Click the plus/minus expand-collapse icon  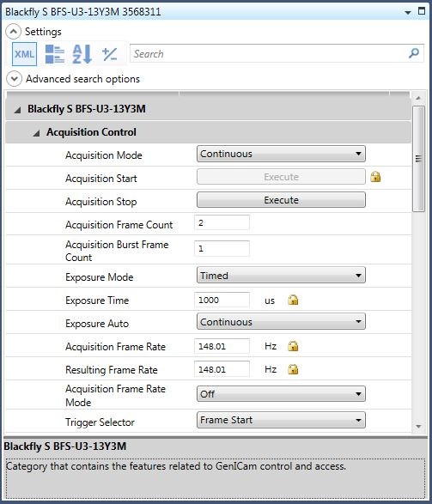pyautogui.click(x=109, y=54)
